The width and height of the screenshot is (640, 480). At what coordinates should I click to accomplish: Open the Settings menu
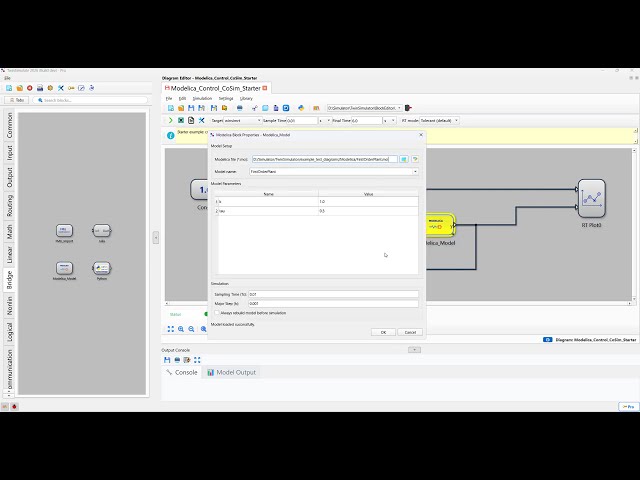pos(226,98)
